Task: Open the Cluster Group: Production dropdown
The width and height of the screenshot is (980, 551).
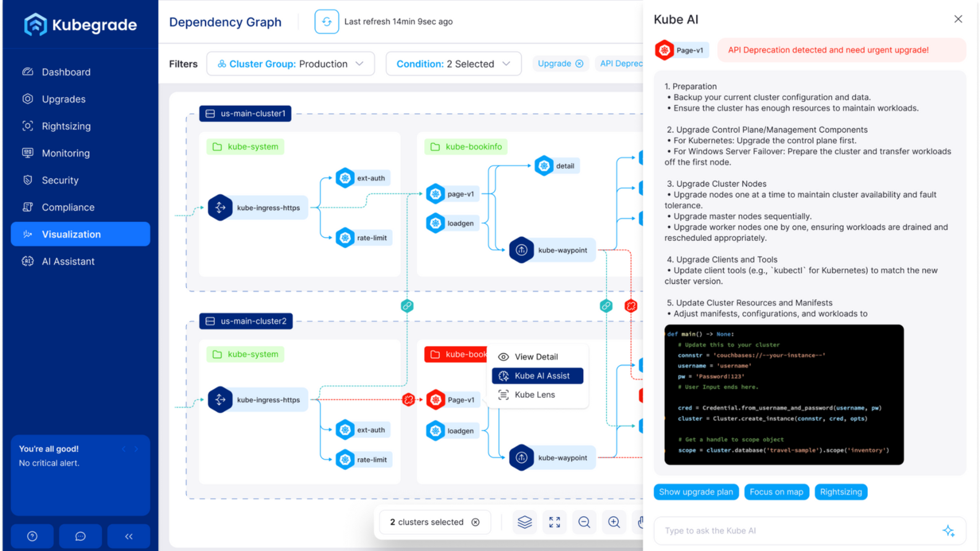Action: click(x=290, y=64)
